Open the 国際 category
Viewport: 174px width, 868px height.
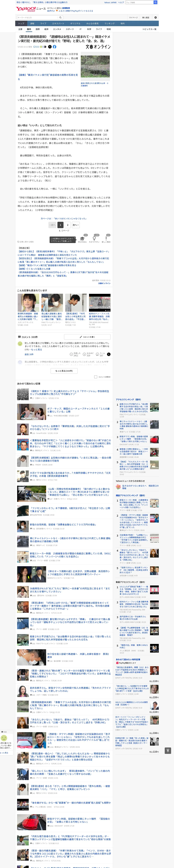38,29
